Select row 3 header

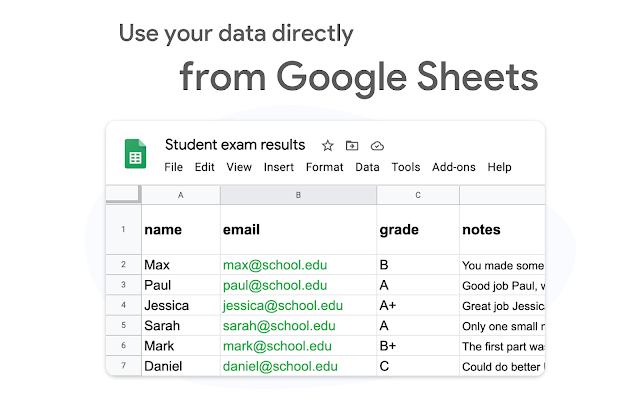[123, 285]
